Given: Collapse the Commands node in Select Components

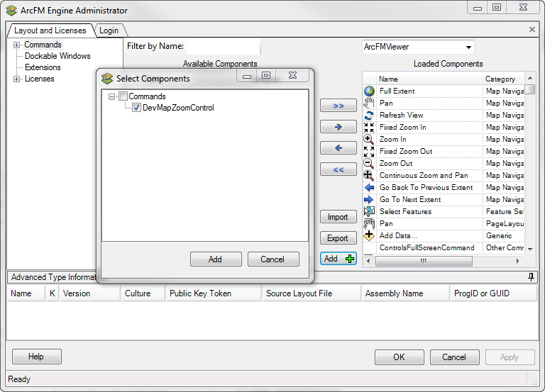Looking at the screenshot, I should coord(112,96).
